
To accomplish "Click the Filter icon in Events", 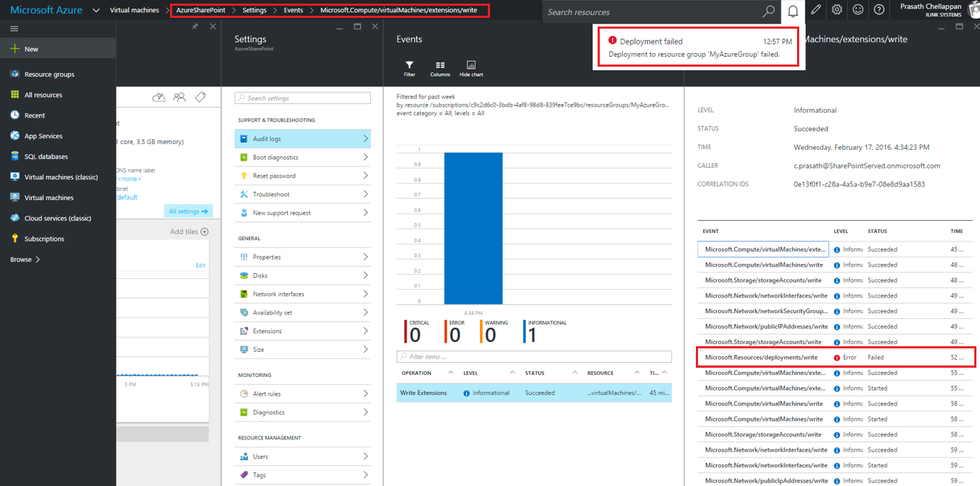I will (409, 69).
